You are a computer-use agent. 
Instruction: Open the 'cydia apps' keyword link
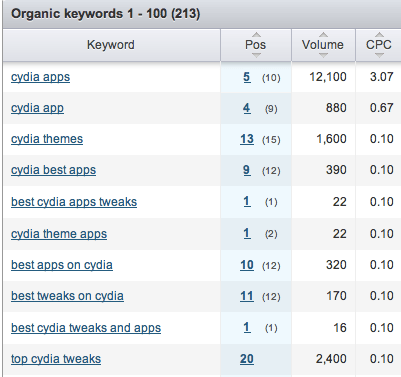40,77
